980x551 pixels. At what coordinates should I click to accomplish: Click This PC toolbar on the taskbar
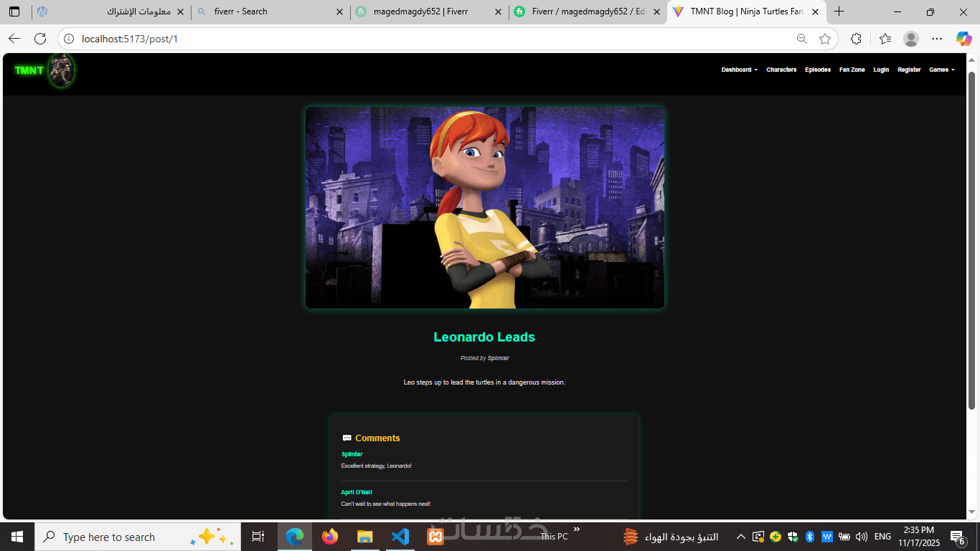pos(554,537)
